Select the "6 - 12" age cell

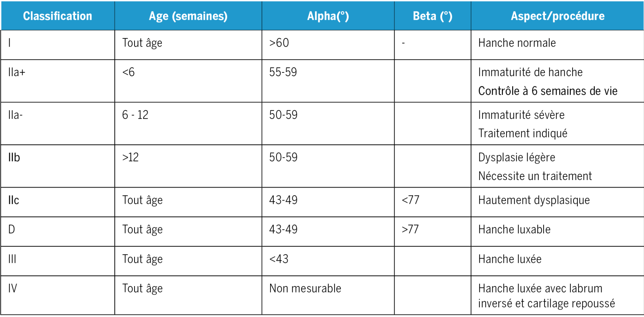click(x=135, y=115)
